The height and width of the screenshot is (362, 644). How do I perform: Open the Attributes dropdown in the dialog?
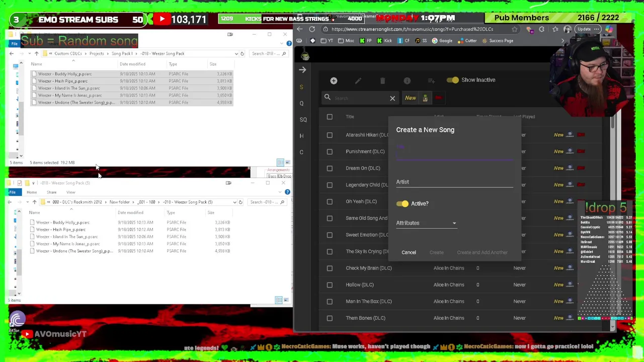[x=426, y=223]
